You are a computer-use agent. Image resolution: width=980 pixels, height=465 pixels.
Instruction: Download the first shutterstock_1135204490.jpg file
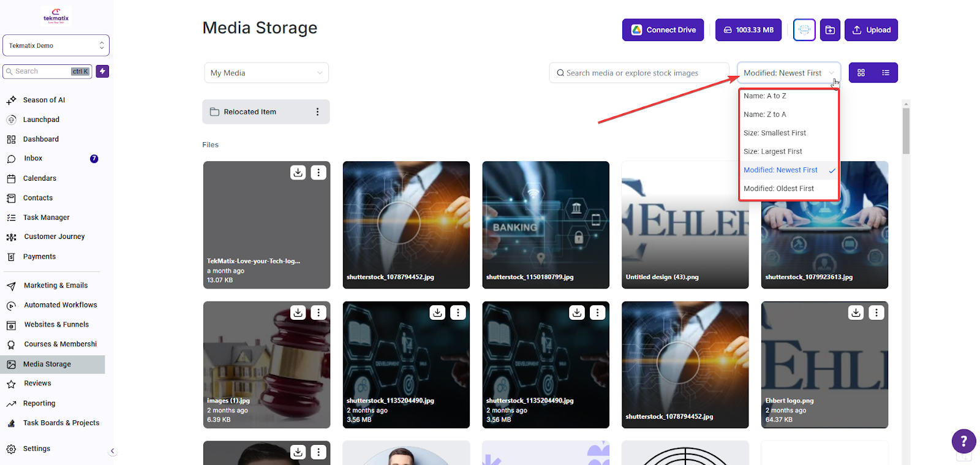pyautogui.click(x=437, y=312)
